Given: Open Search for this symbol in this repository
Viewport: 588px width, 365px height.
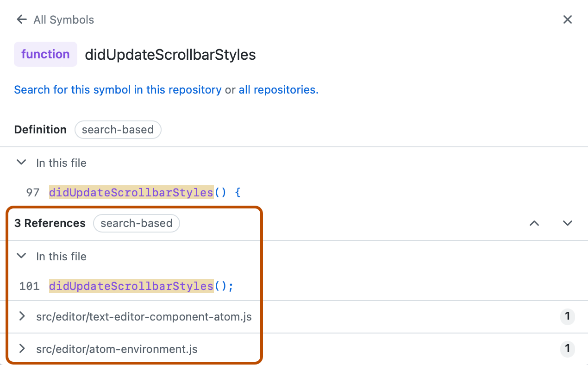Looking at the screenshot, I should (118, 89).
